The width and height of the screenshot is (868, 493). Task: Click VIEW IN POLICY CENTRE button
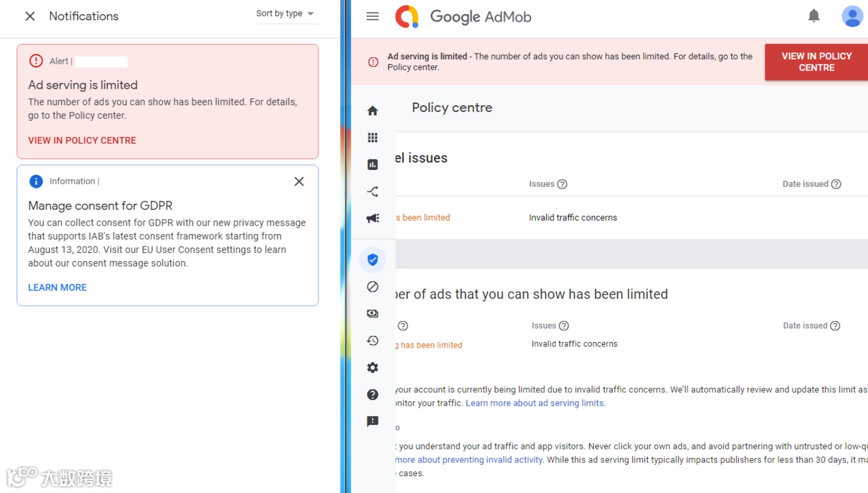(x=816, y=62)
